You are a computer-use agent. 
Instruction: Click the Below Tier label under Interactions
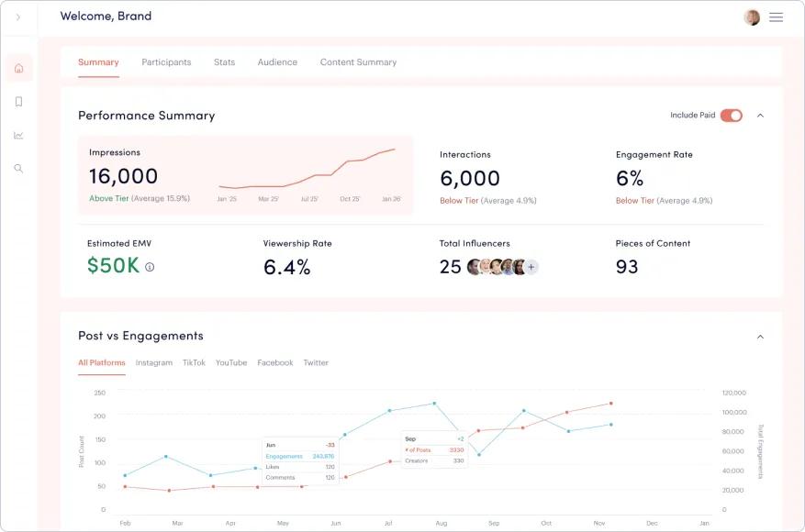tap(459, 201)
